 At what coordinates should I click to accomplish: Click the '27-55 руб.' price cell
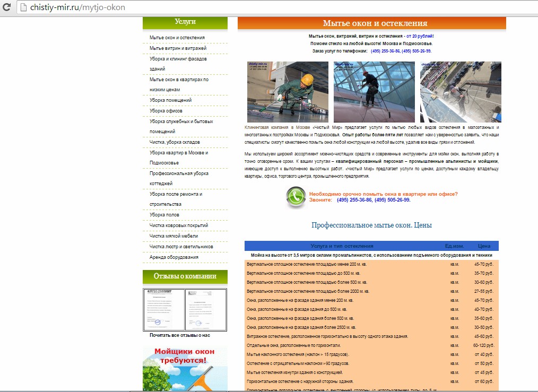(x=484, y=292)
